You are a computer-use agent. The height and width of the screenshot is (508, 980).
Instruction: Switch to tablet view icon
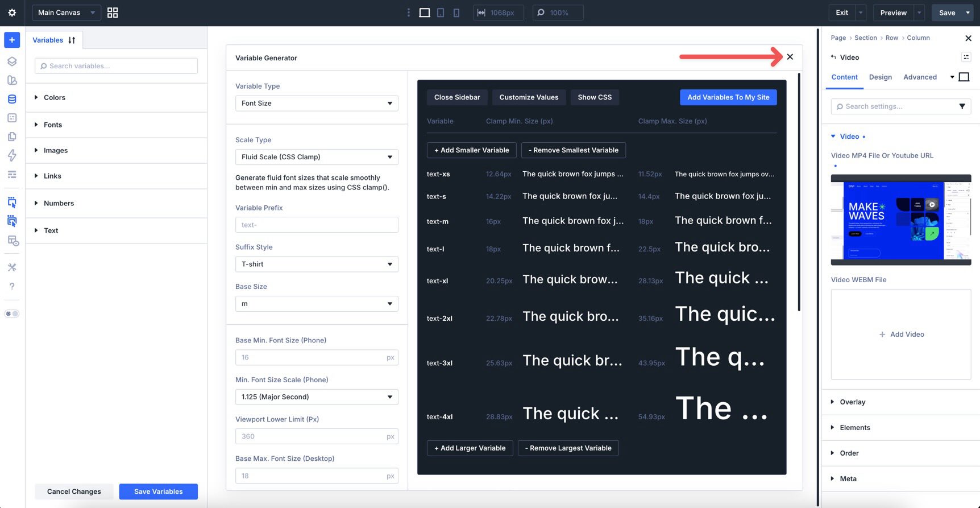coord(441,13)
